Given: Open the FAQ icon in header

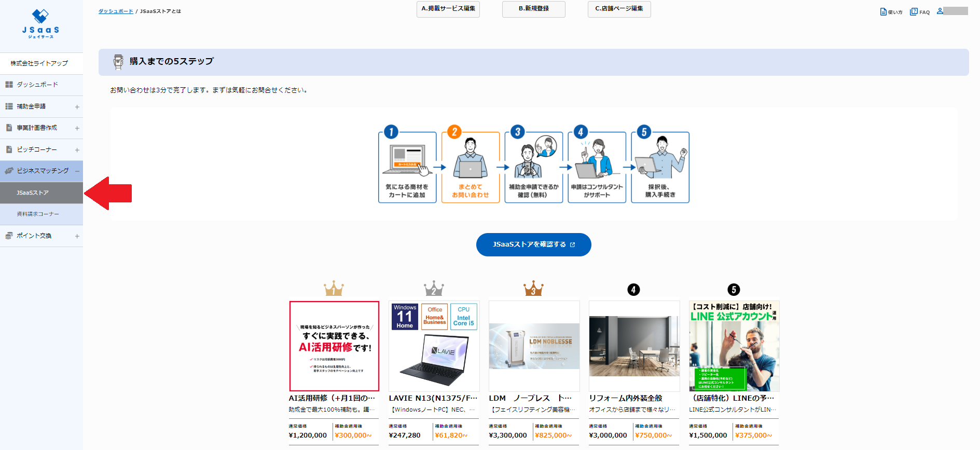Looking at the screenshot, I should 914,11.
